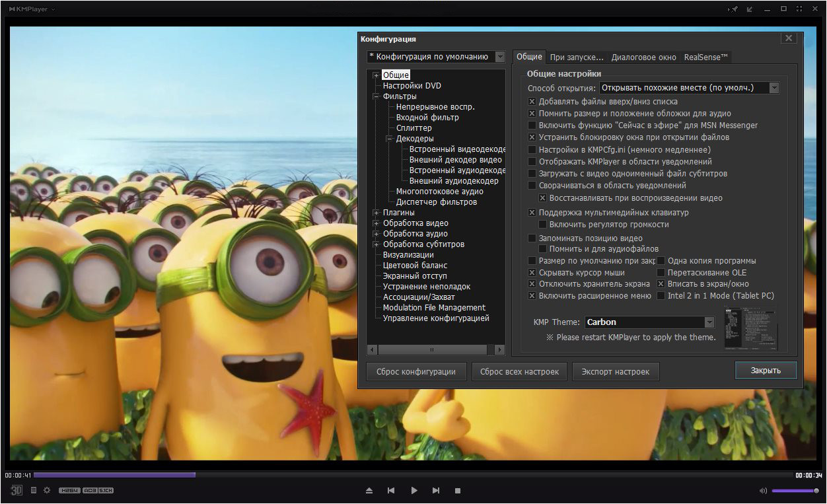The height and width of the screenshot is (504, 827).
Task: Click the AC3 audio codec badge
Action: click(90, 490)
